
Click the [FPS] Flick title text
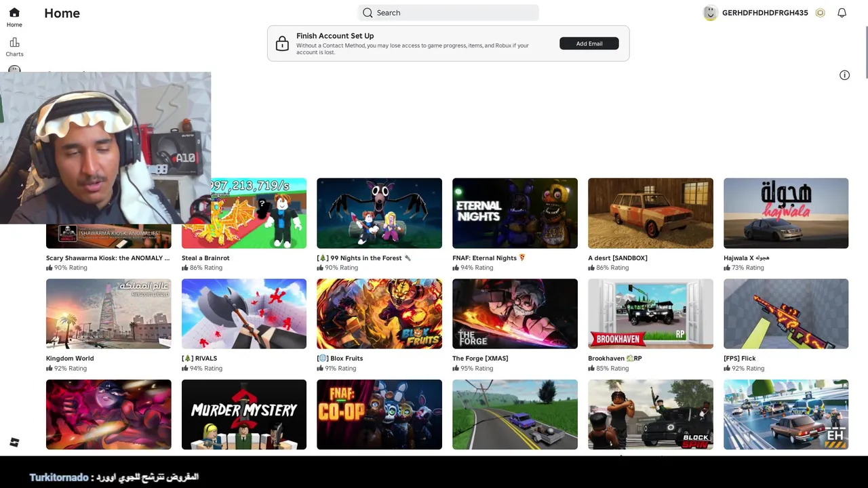coord(739,358)
